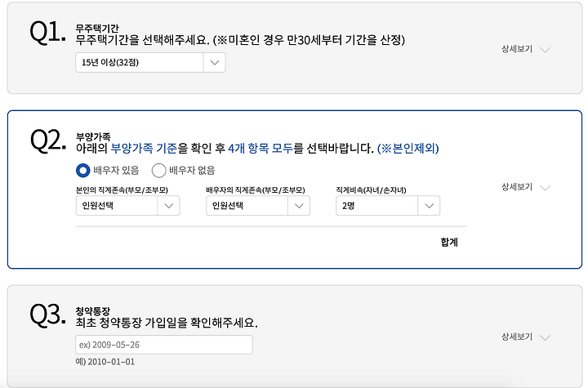Image resolution: width=588 pixels, height=388 pixels.
Task: Open 본인의 직계존속 인원선택 dropdown
Action: (128, 206)
